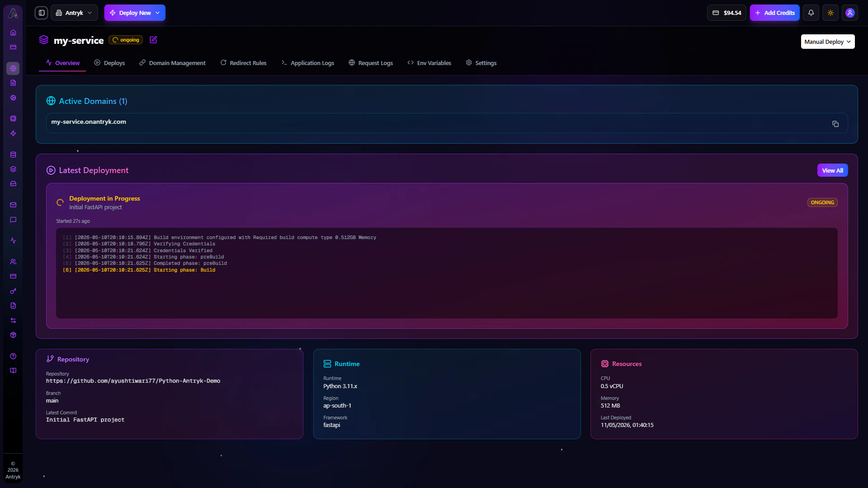Open the users team icon in sidebar
The height and width of the screenshot is (488, 868).
point(13,262)
